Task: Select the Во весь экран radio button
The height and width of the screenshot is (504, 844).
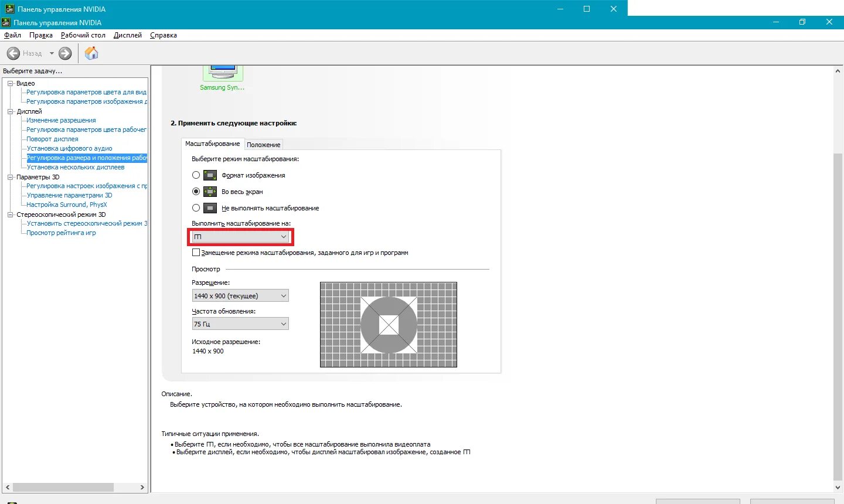Action: (196, 192)
